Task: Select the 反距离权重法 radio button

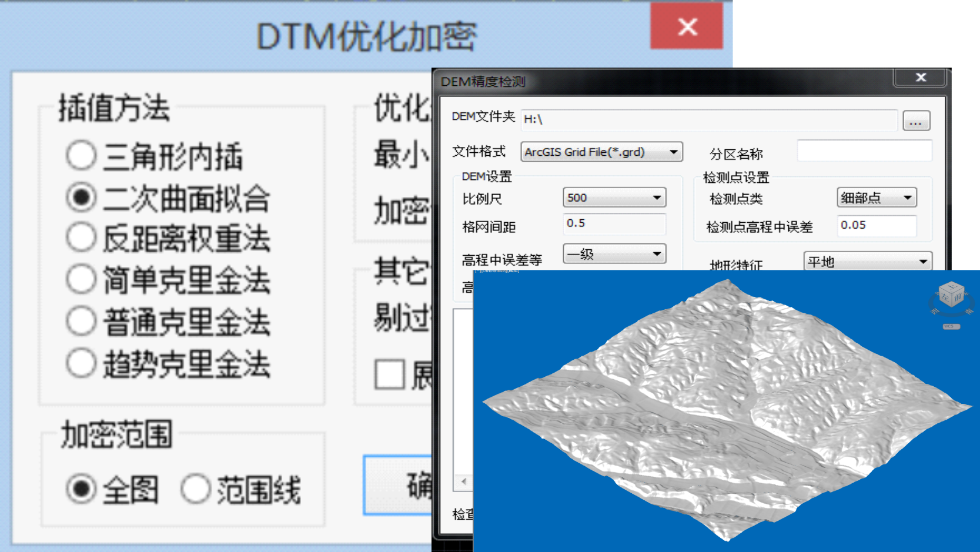Action: click(x=81, y=237)
